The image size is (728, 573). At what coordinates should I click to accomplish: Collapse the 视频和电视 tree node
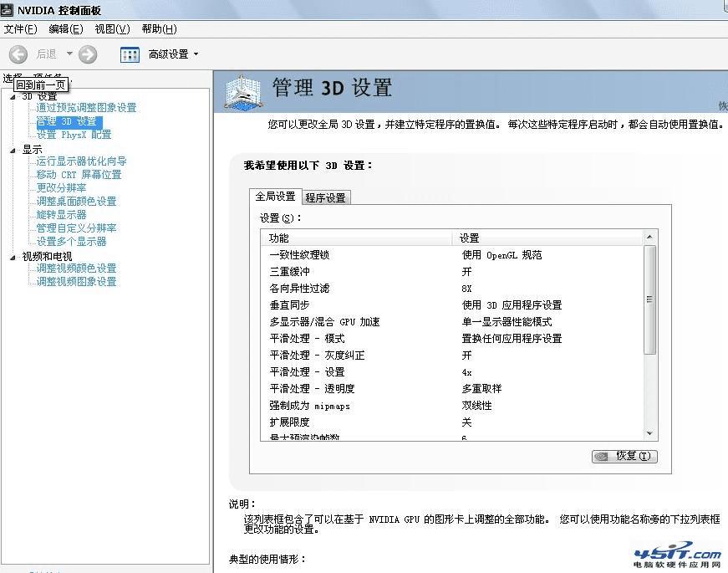coord(13,257)
